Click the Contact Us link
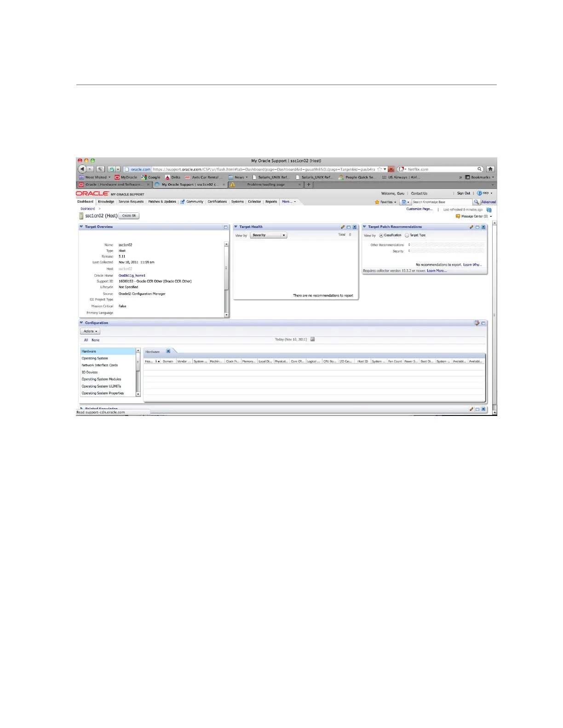 coord(419,193)
